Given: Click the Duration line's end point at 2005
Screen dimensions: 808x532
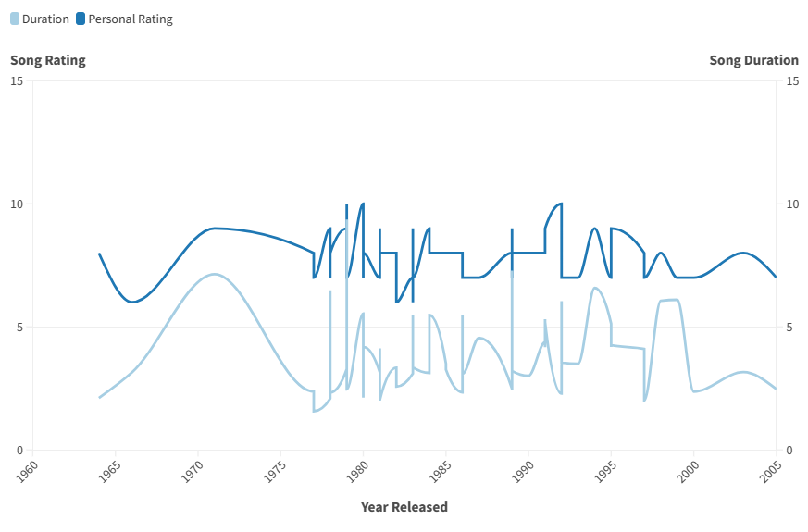Looking at the screenshot, I should coord(776,389).
